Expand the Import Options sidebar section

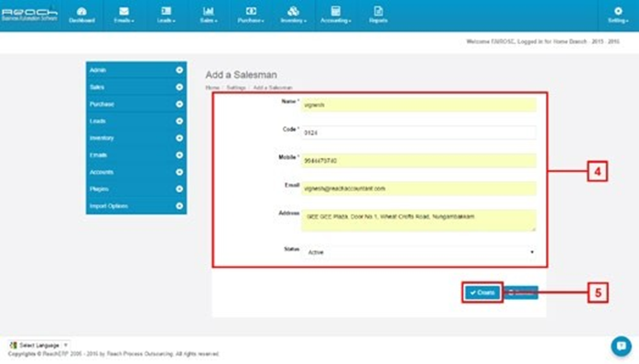(136, 206)
